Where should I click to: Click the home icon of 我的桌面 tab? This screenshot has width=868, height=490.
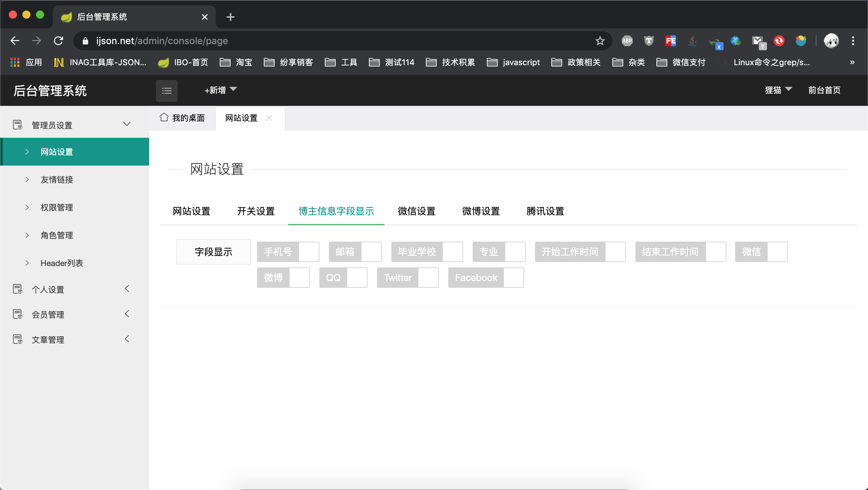pos(164,117)
